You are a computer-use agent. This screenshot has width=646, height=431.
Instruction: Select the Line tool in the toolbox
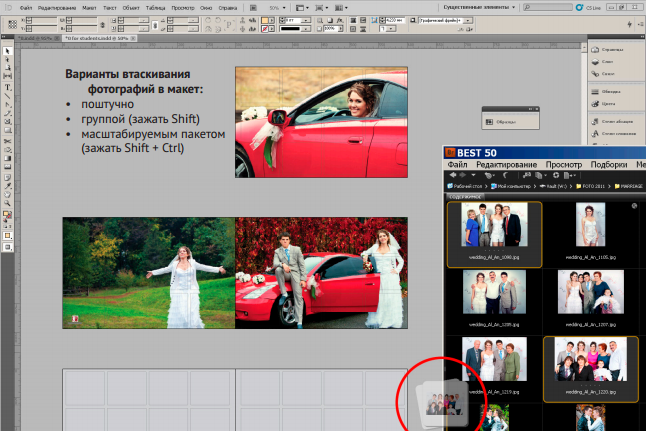7,96
